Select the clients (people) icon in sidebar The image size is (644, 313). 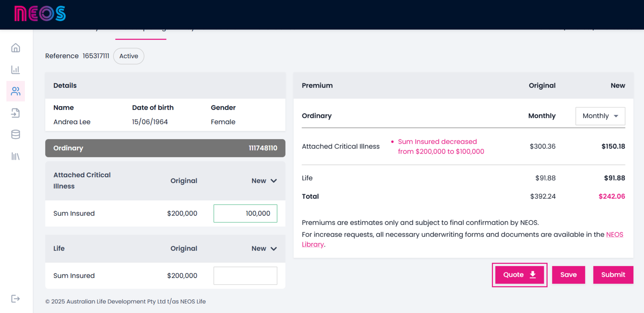click(15, 91)
